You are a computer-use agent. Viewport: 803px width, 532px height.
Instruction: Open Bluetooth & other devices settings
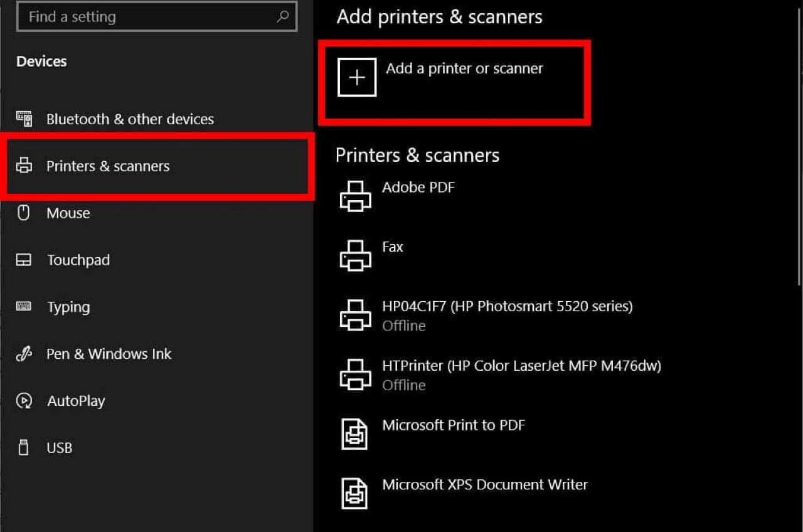pyautogui.click(x=129, y=119)
